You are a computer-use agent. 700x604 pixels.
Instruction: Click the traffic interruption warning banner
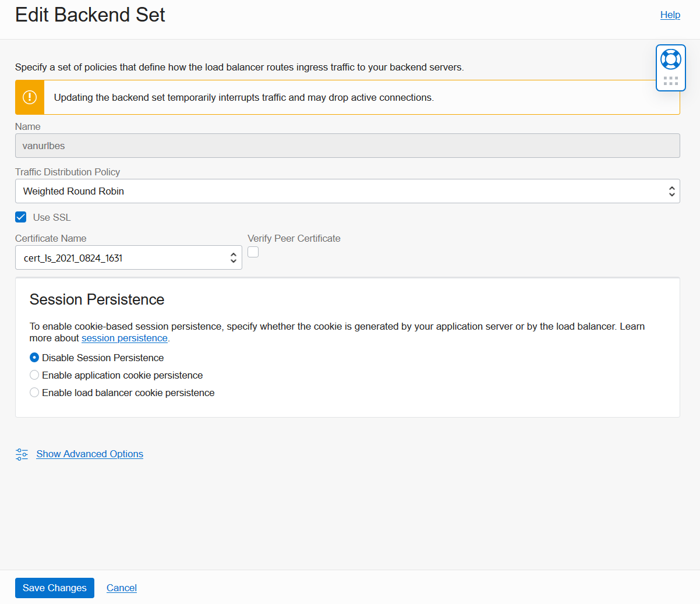point(347,97)
